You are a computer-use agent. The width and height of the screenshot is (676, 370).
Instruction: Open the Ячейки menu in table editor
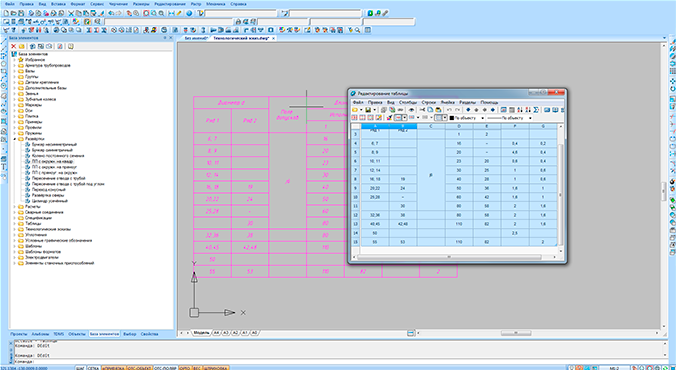448,102
